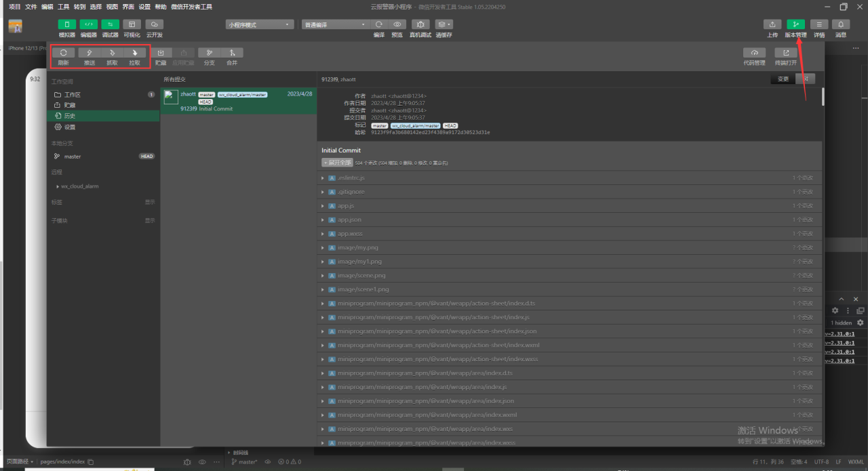Click the 刷新 refresh icon

coord(63,53)
